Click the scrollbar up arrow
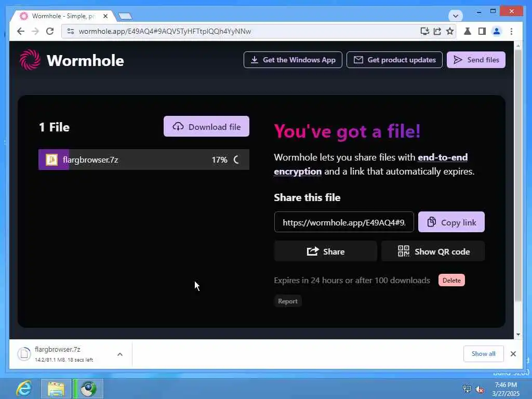The image size is (532, 399). click(518, 46)
